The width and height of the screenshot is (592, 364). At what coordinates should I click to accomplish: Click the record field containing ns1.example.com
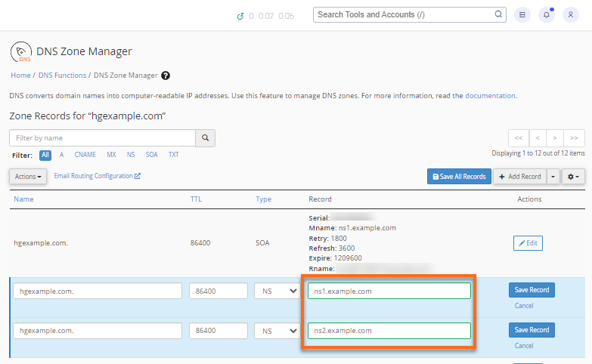pyautogui.click(x=389, y=291)
